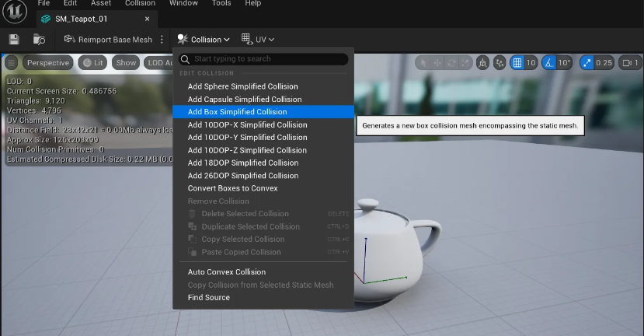Open the Perspective view dropdown
This screenshot has width=644, height=336.
[48, 63]
